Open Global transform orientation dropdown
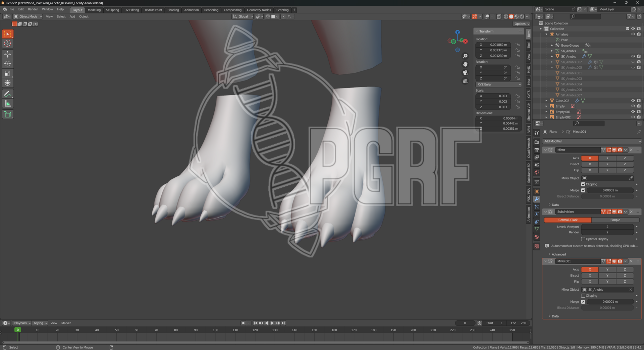Image resolution: width=644 pixels, height=350 pixels. 243,16
